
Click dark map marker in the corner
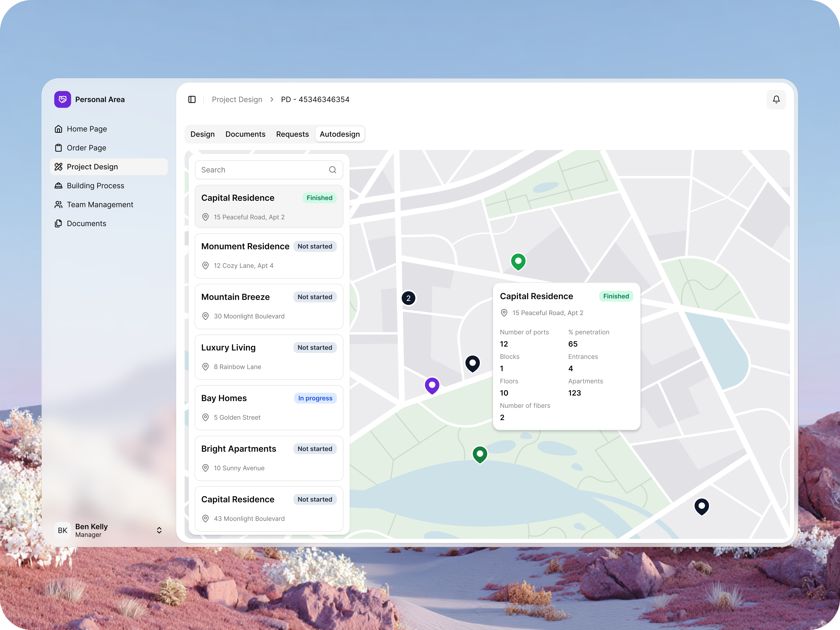(x=701, y=507)
